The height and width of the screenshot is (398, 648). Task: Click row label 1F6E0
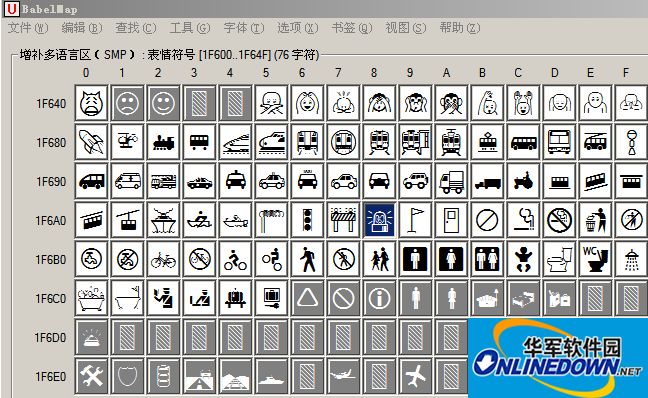click(51, 377)
